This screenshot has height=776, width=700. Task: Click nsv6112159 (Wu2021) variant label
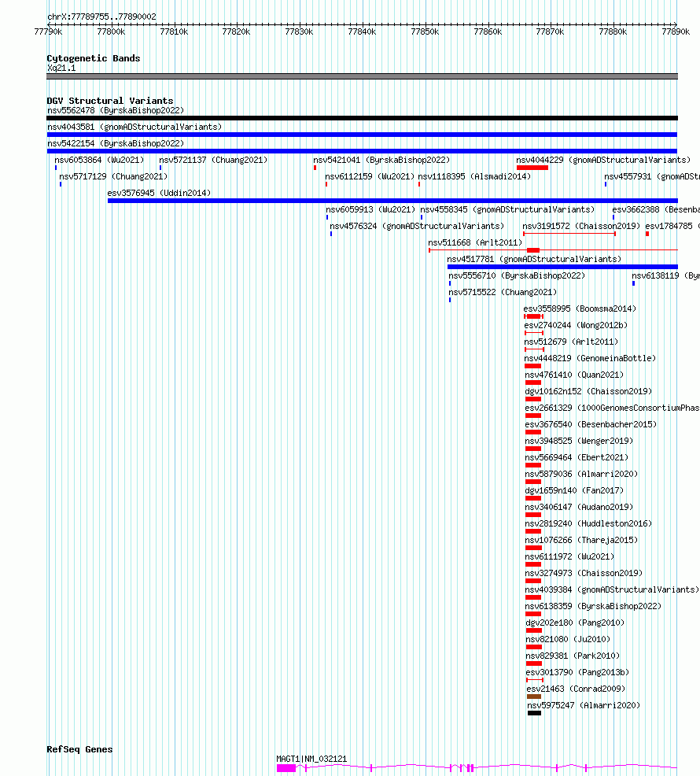370,176
